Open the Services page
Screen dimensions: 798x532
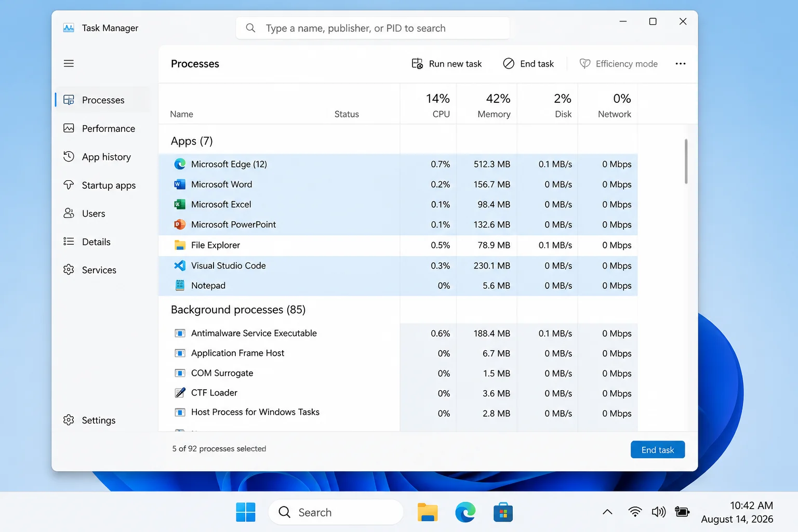coord(102,270)
